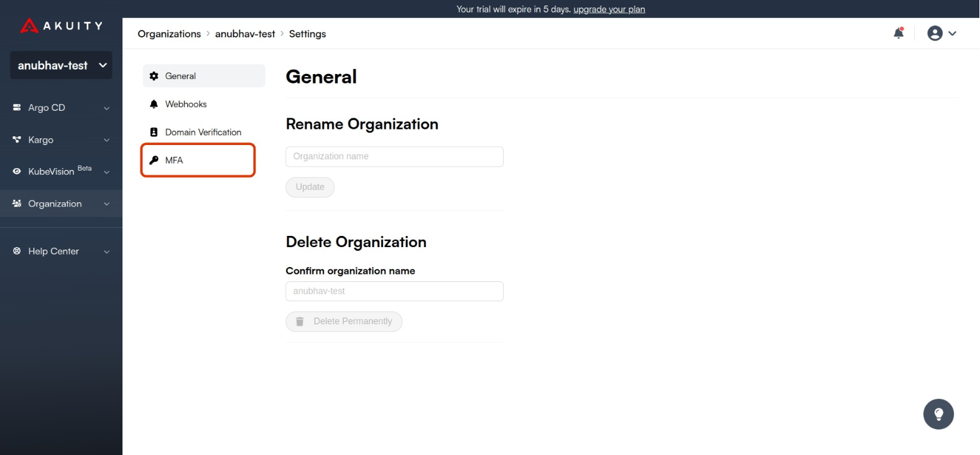Open the Kargo sidebar item
The width and height of the screenshot is (980, 455).
point(61,140)
